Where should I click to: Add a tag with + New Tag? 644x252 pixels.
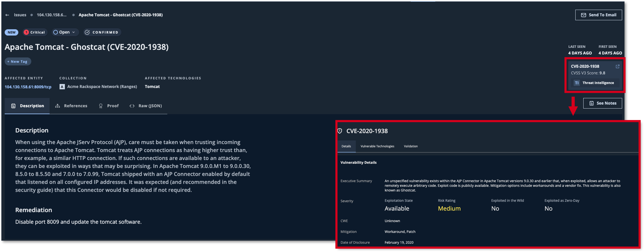coord(18,62)
